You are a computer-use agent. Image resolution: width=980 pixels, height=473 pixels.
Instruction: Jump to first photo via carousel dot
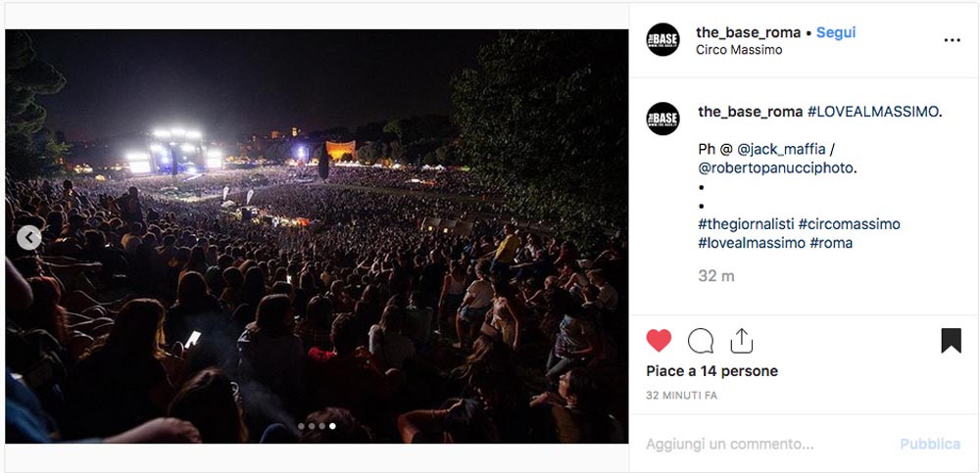click(x=301, y=426)
